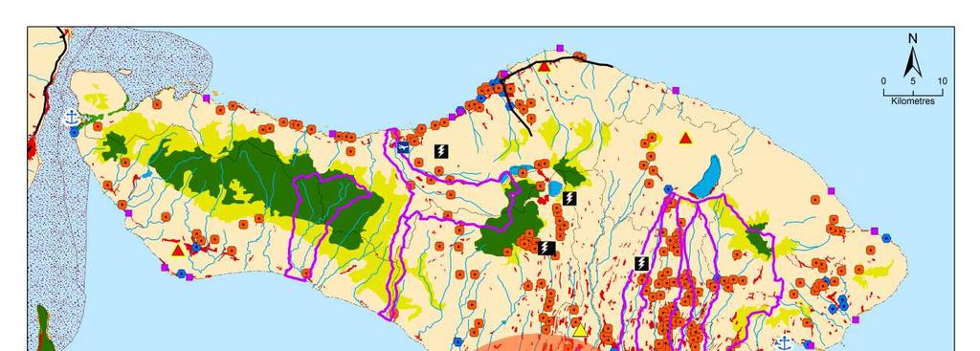Click the red triangle in the southwest
This screenshot has width=980, height=351.
[178, 251]
